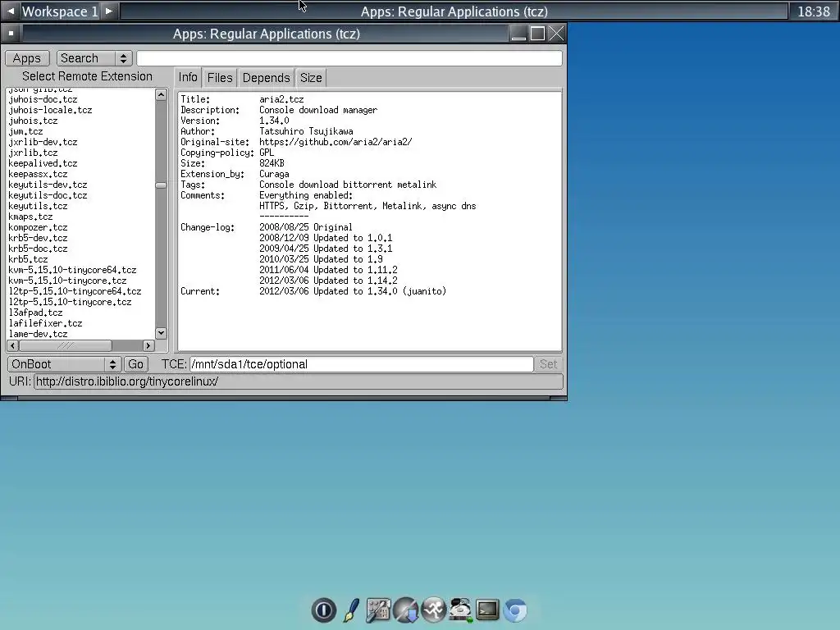
Task: Launch the Editor pen icon in dock
Action: coord(351,610)
